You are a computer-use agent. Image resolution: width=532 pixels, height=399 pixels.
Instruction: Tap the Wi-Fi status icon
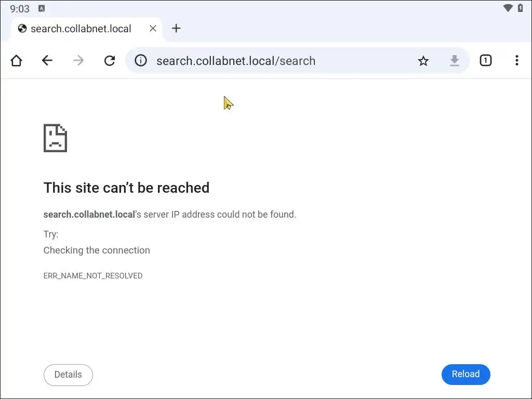pos(508,8)
